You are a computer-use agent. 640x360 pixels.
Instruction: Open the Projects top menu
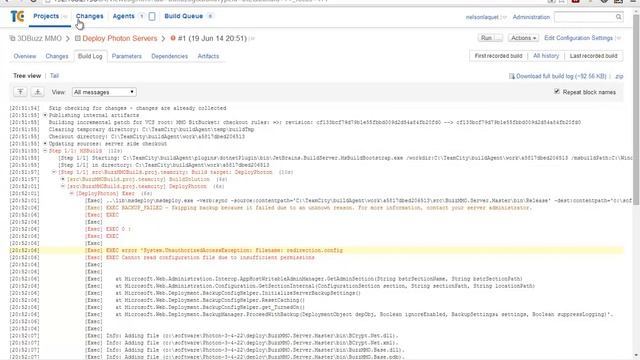pyautogui.click(x=46, y=16)
